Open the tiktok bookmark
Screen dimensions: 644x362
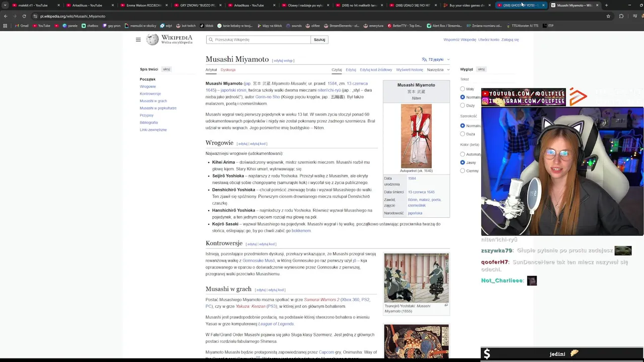point(206,26)
